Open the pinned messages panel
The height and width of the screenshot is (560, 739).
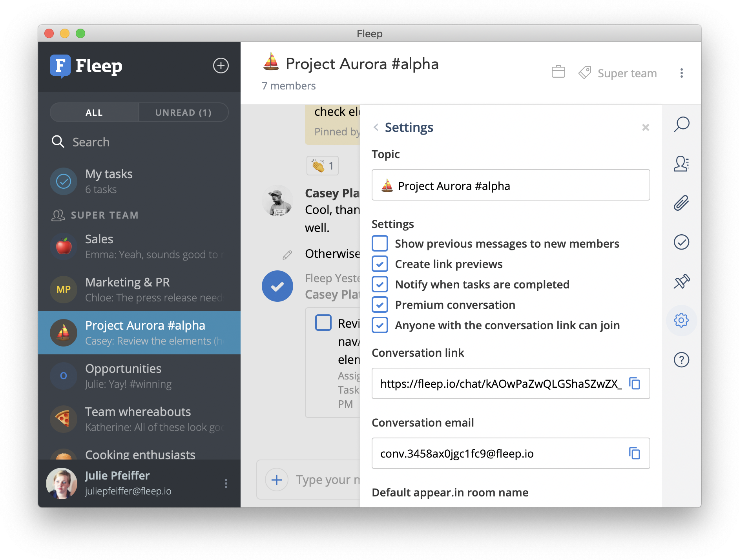[681, 281]
